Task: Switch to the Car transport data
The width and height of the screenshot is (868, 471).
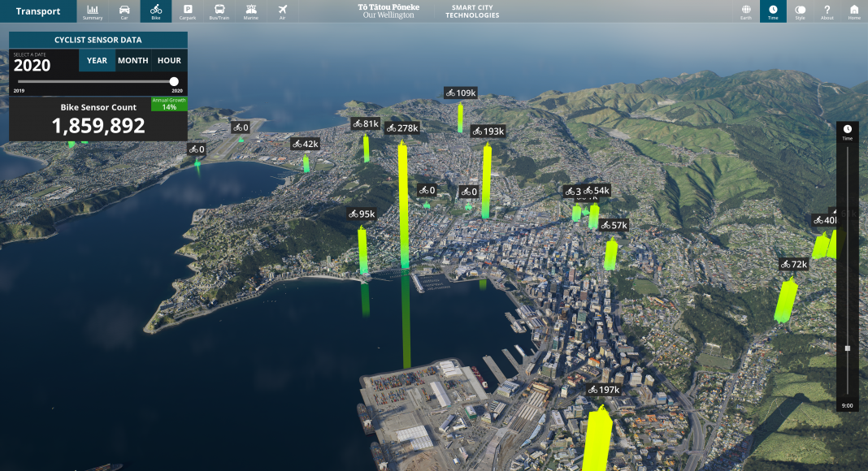Action: (x=124, y=11)
